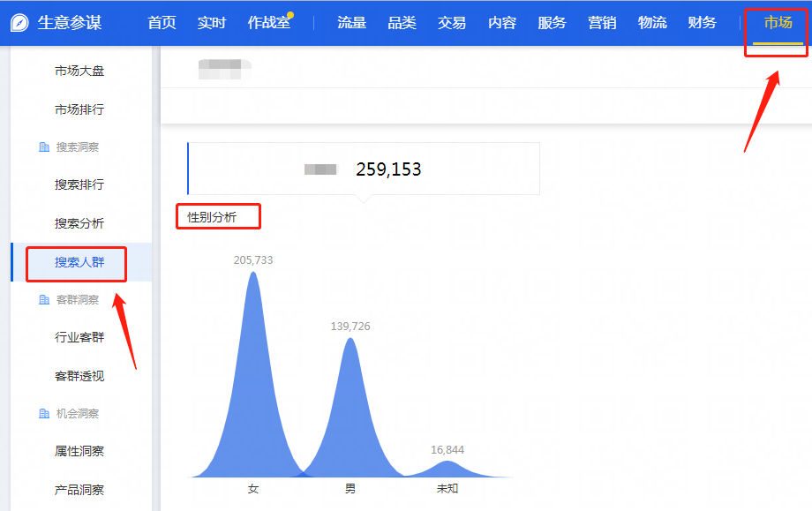
Task: Click the 机会洞察 section icon
Action: click(x=44, y=414)
